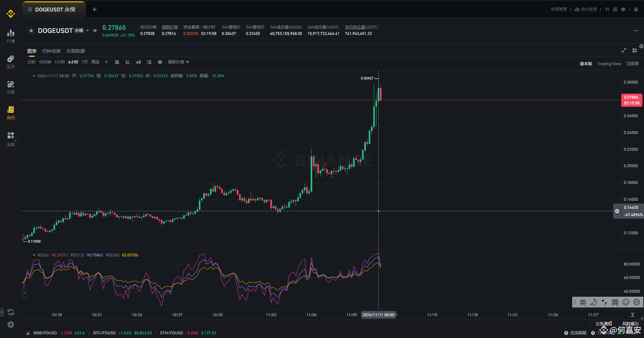Click the crosshair plus order button
This screenshot has width=644, height=338.
pyautogui.click(x=617, y=211)
